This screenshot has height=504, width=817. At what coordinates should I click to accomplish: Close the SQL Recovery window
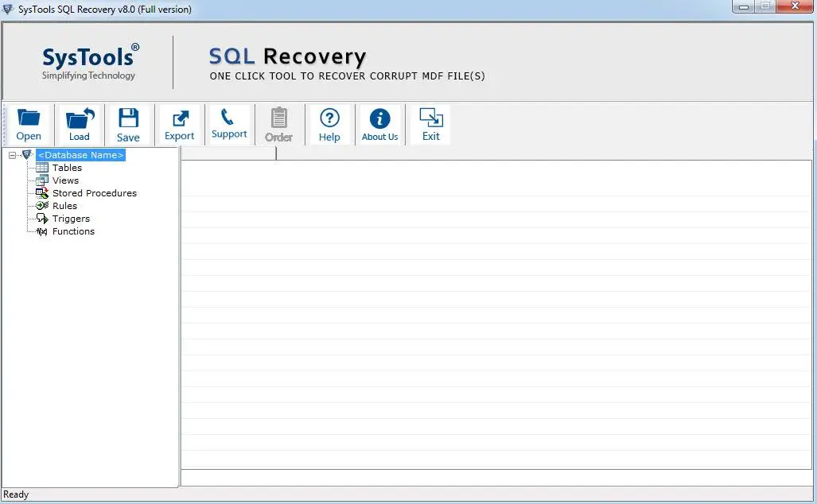795,6
